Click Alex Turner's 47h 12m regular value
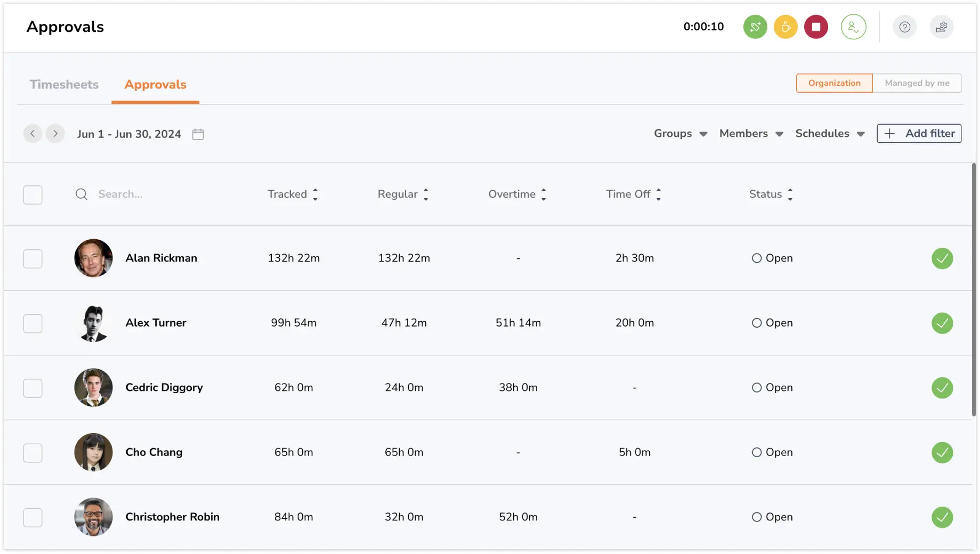 pos(403,323)
